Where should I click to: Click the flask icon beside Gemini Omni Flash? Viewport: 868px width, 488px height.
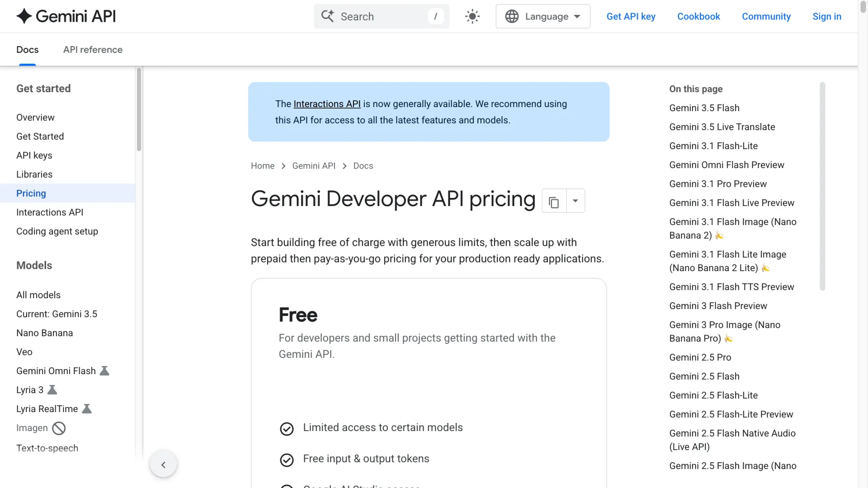104,371
